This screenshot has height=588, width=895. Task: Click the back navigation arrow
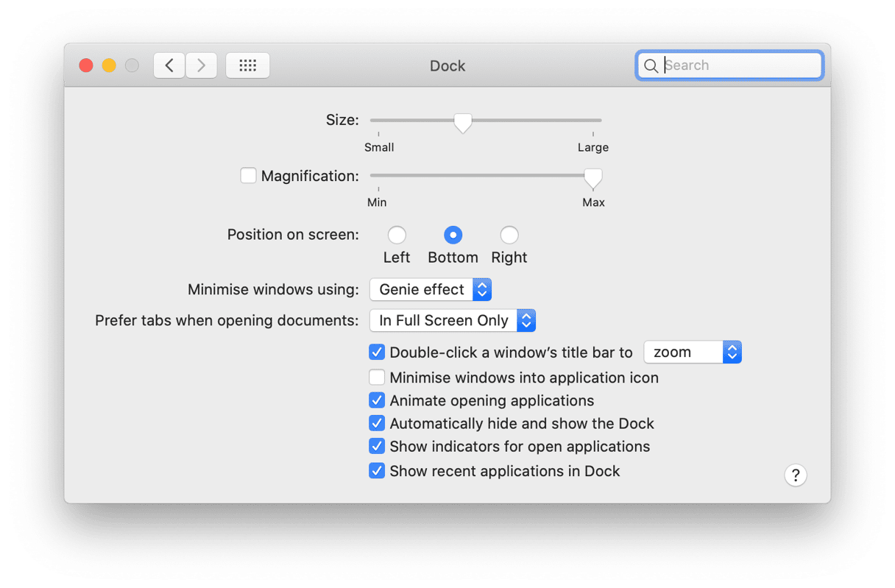click(169, 65)
